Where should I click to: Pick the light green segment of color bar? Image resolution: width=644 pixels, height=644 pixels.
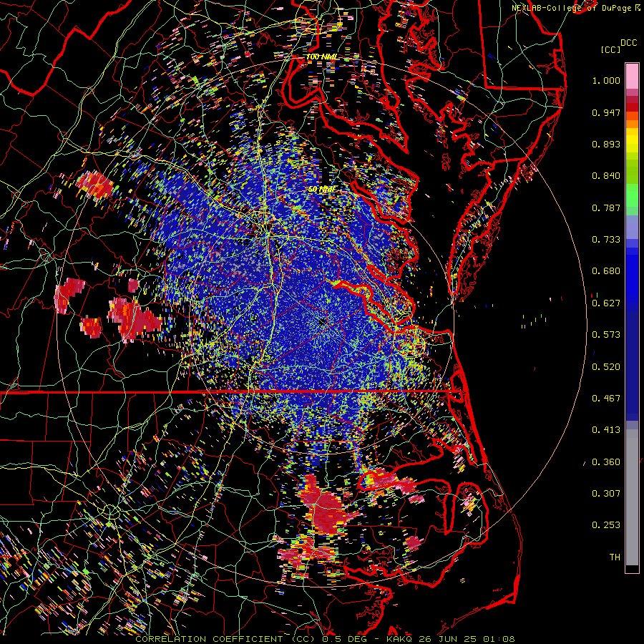pyautogui.click(x=632, y=195)
